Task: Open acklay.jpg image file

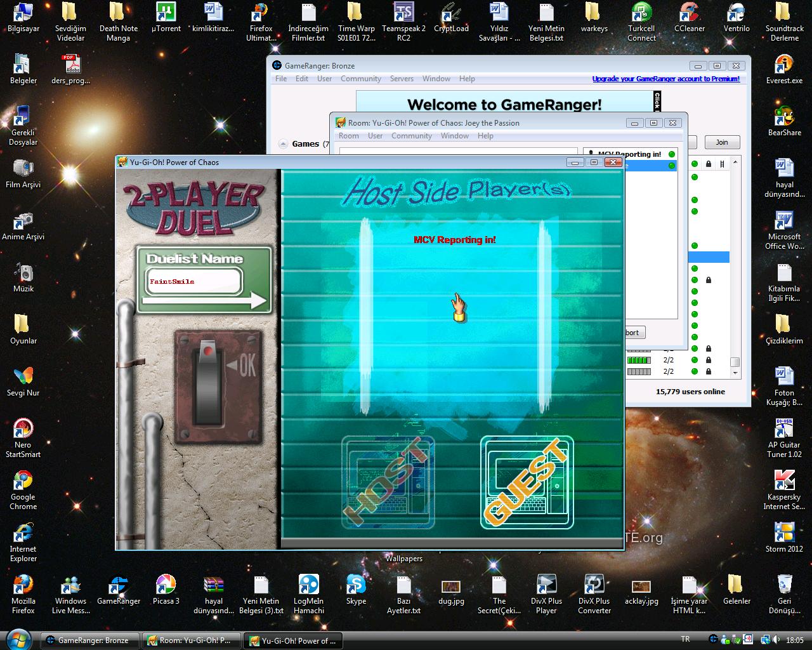Action: click(x=641, y=590)
